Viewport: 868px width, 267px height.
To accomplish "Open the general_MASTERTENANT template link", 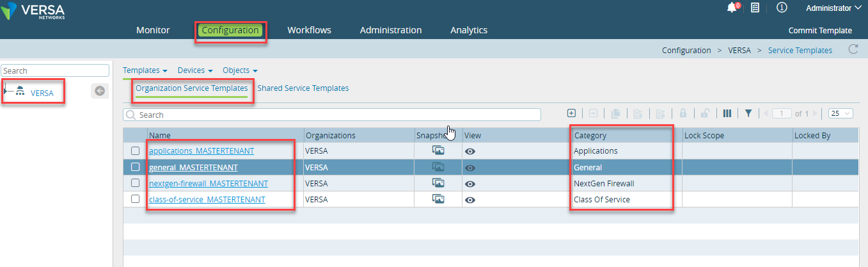I will click(193, 167).
